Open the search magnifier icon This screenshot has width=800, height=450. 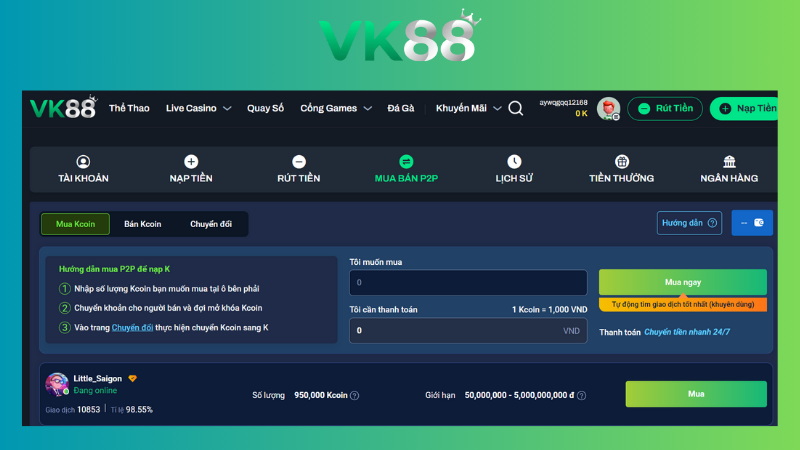516,108
